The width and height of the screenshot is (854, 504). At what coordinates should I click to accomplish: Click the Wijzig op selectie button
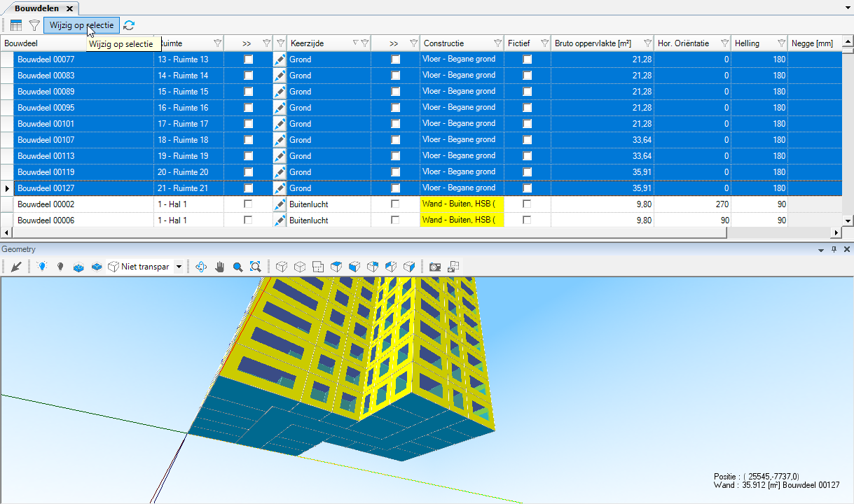tap(81, 25)
